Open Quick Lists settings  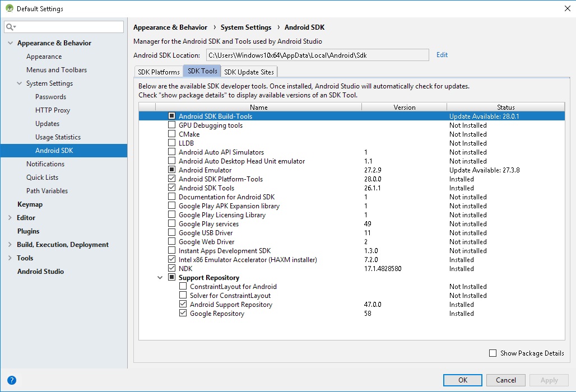pos(42,178)
